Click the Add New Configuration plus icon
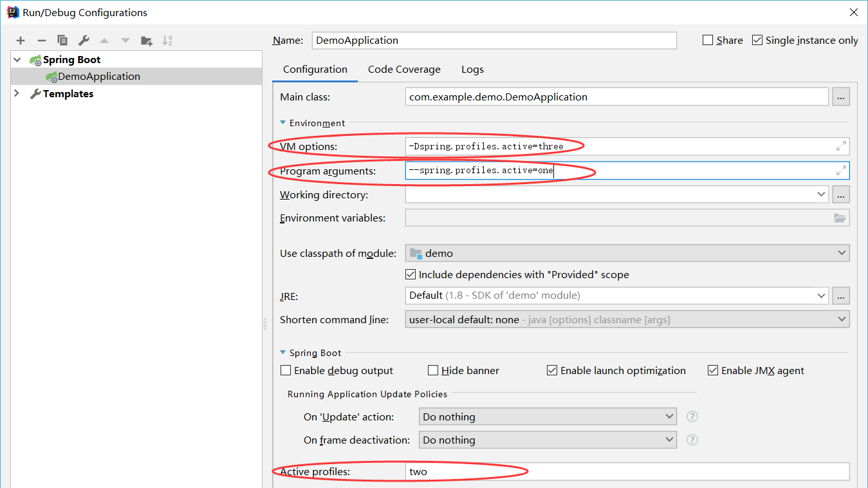The height and width of the screenshot is (488, 868). click(x=21, y=41)
